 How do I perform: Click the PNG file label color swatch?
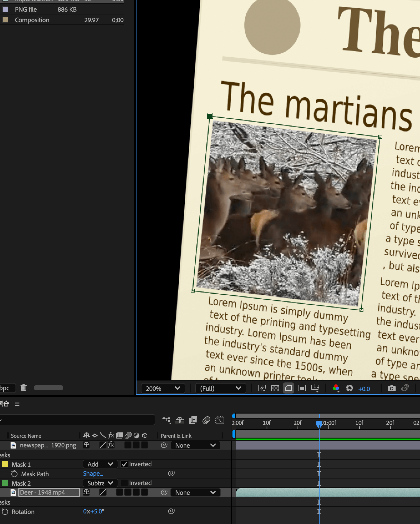5,9
